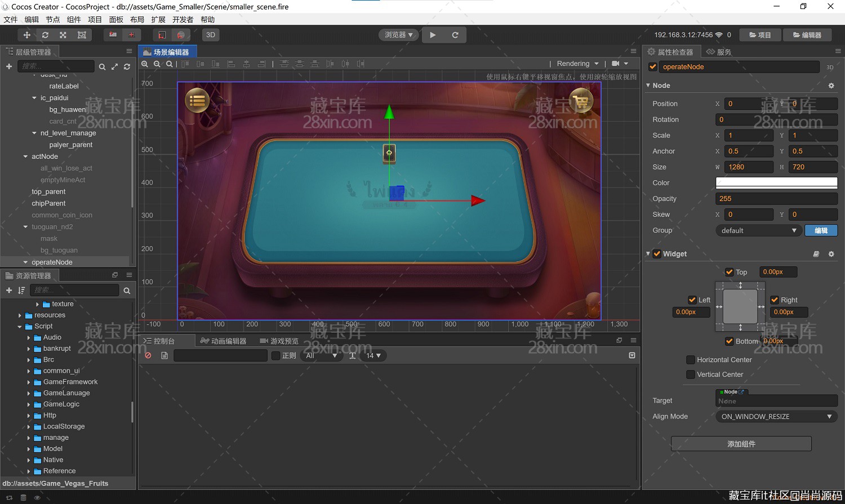Click the 编辑 group edit button

[x=821, y=230]
